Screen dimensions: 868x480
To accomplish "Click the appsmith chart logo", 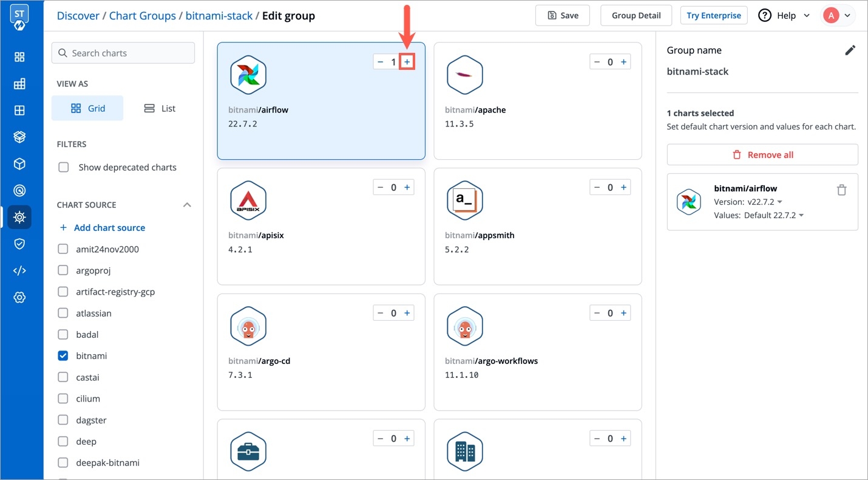I will click(x=465, y=200).
